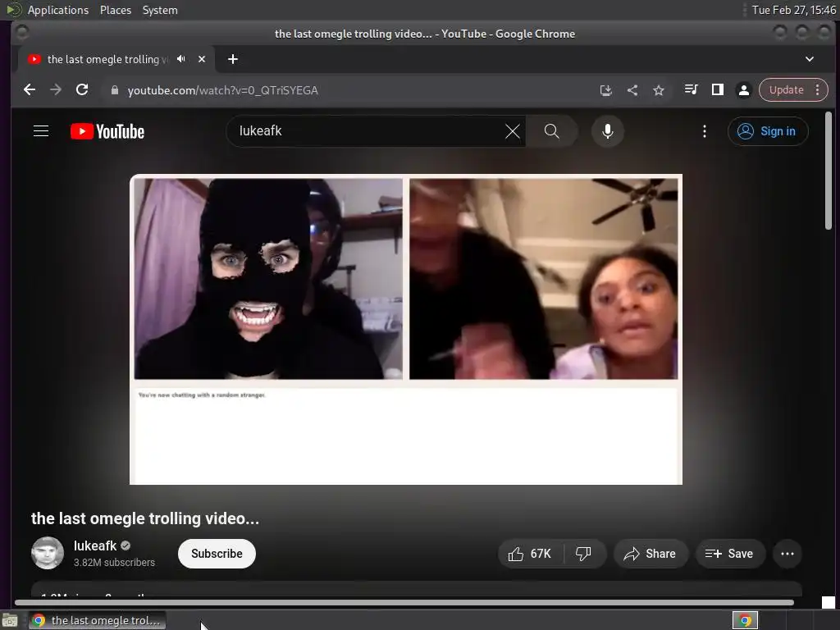
Task: Click the video player area
Action: (406, 330)
